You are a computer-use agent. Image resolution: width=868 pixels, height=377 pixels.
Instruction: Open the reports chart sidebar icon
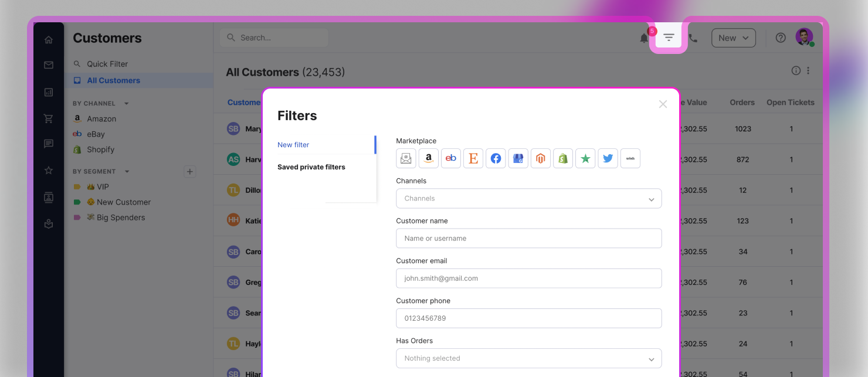tap(49, 92)
